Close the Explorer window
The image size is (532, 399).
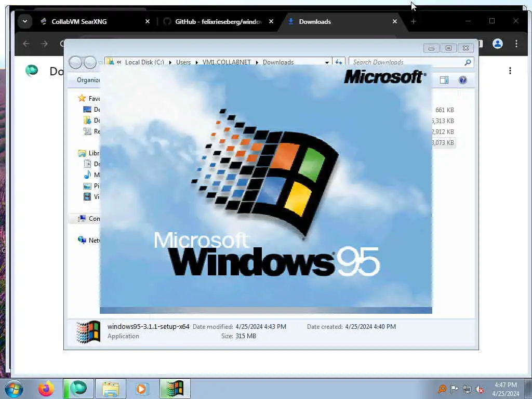pyautogui.click(x=465, y=48)
